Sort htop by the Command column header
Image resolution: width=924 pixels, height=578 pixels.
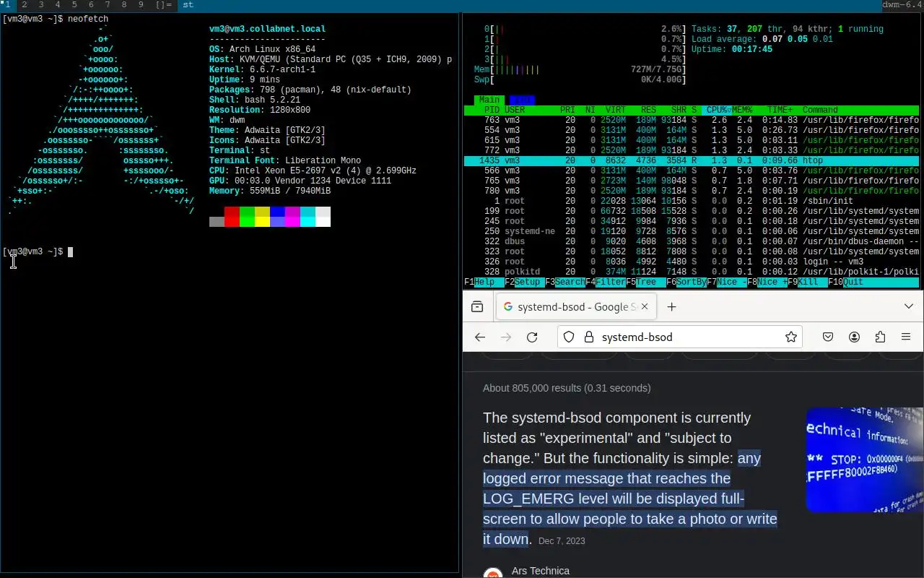(820, 110)
